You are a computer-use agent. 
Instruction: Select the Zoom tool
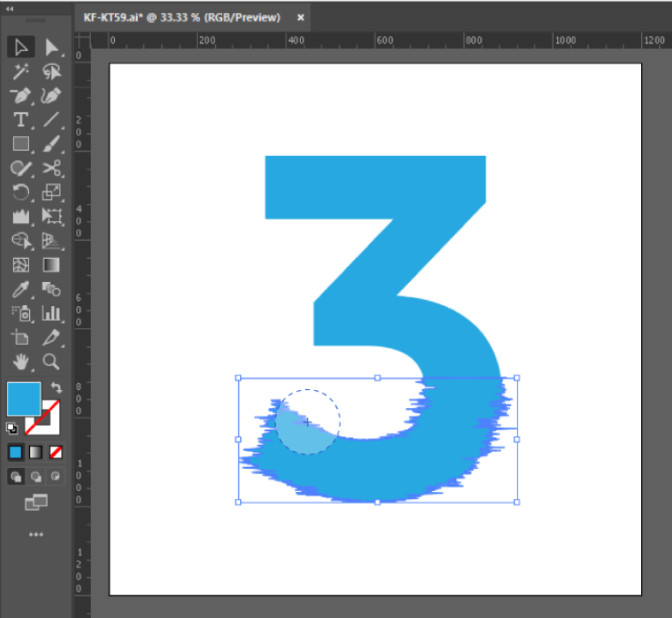pyautogui.click(x=51, y=362)
